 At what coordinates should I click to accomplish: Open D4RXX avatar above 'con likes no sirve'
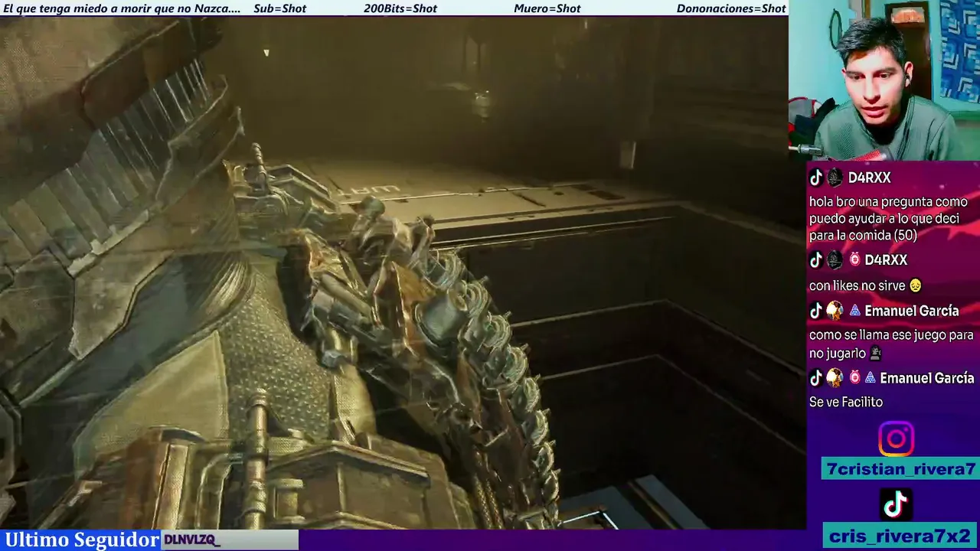(835, 260)
